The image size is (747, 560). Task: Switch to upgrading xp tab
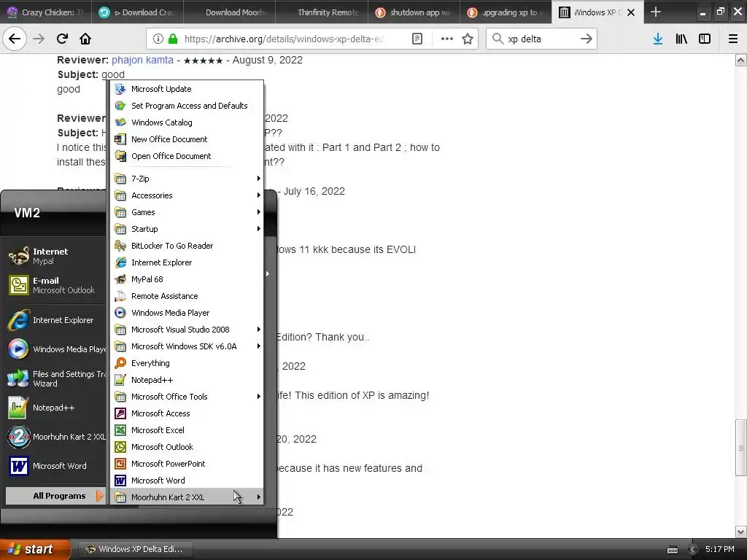(506, 12)
